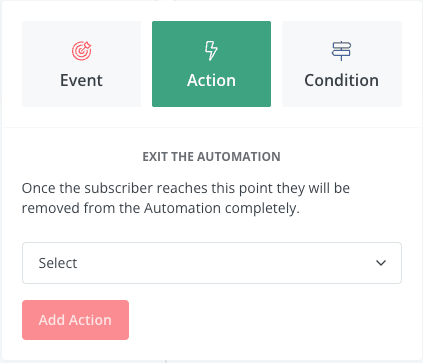Click the "Condition" text label
Viewport: 423px width, 363px height.
342,80
